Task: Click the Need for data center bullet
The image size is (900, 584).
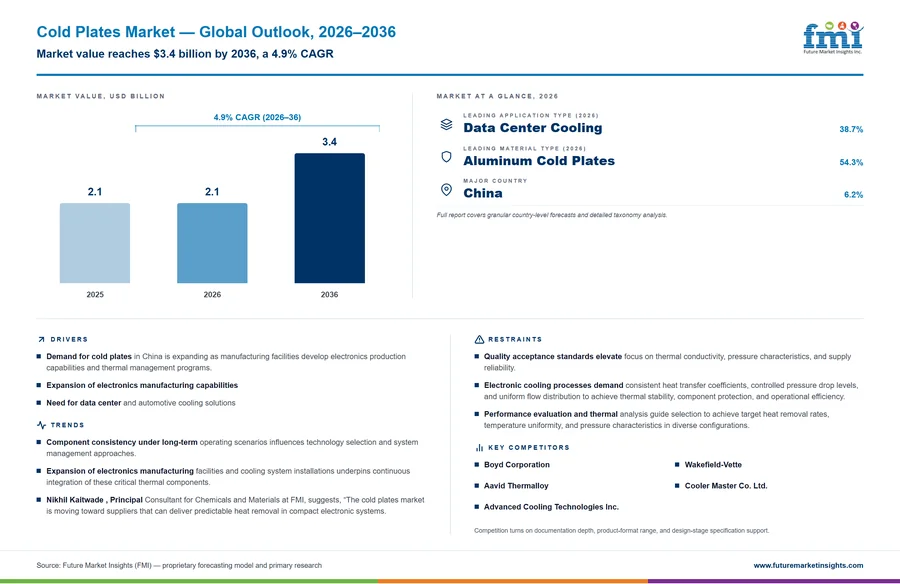Action: coord(136,403)
